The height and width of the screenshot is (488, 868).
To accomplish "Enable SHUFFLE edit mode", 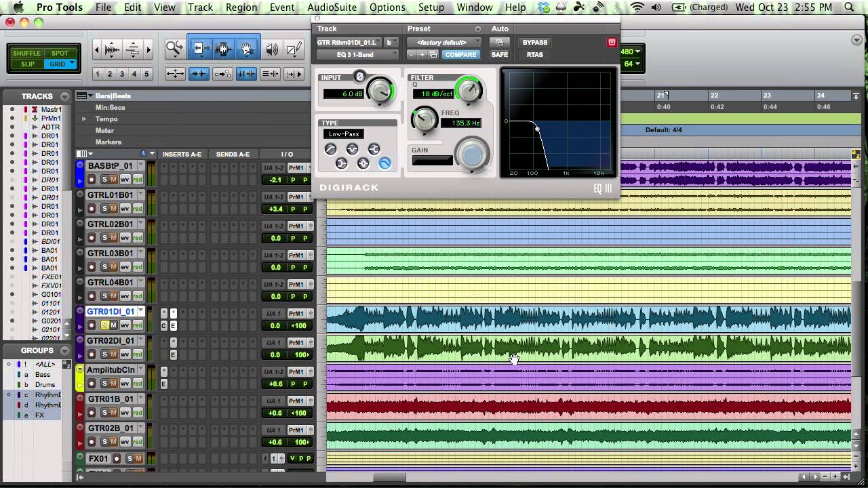I will (x=27, y=53).
